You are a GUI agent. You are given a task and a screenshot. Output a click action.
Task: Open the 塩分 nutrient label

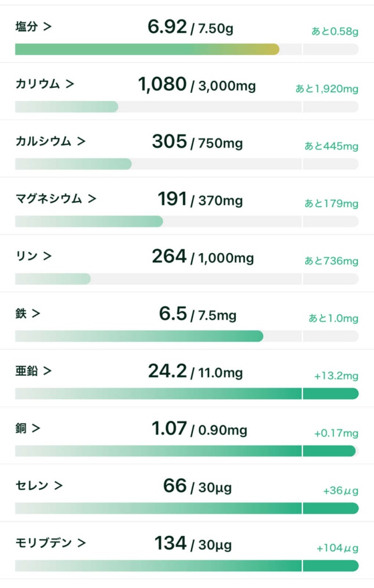pos(26,26)
